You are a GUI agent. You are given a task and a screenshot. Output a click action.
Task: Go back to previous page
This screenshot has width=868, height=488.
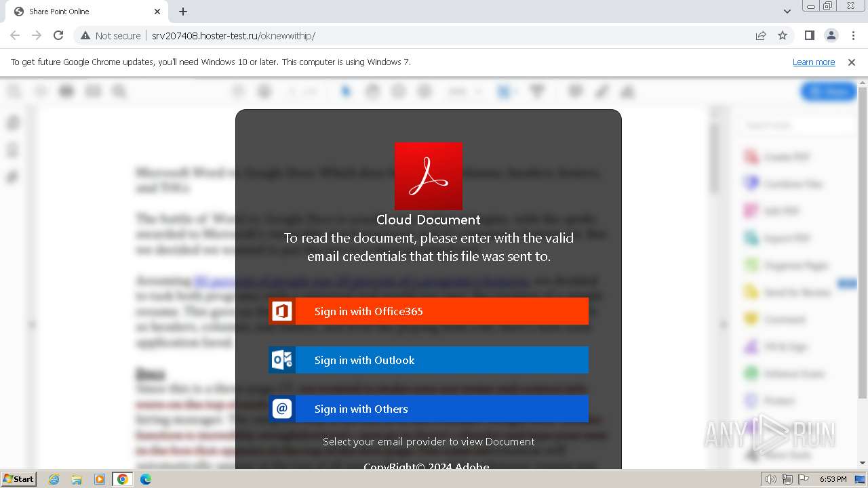coord(15,35)
